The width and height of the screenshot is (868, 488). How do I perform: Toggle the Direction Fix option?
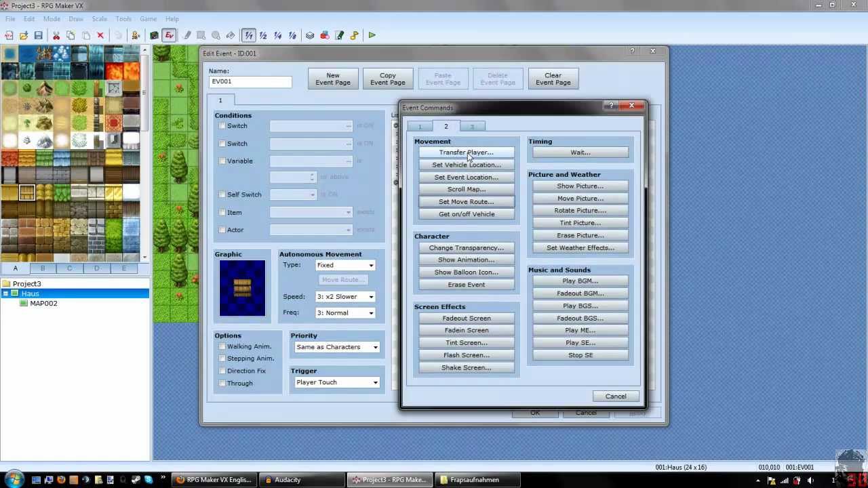pos(222,371)
